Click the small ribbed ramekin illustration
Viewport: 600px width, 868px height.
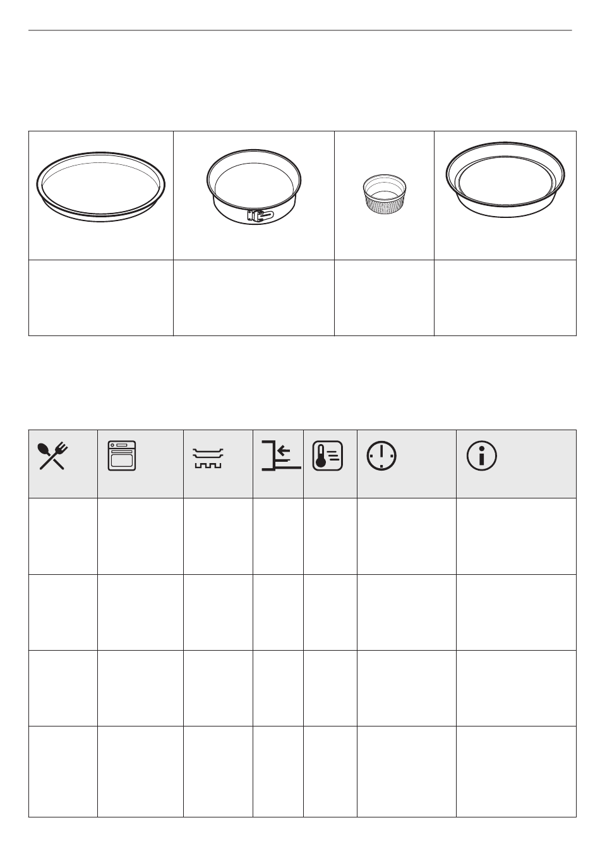[x=384, y=194]
